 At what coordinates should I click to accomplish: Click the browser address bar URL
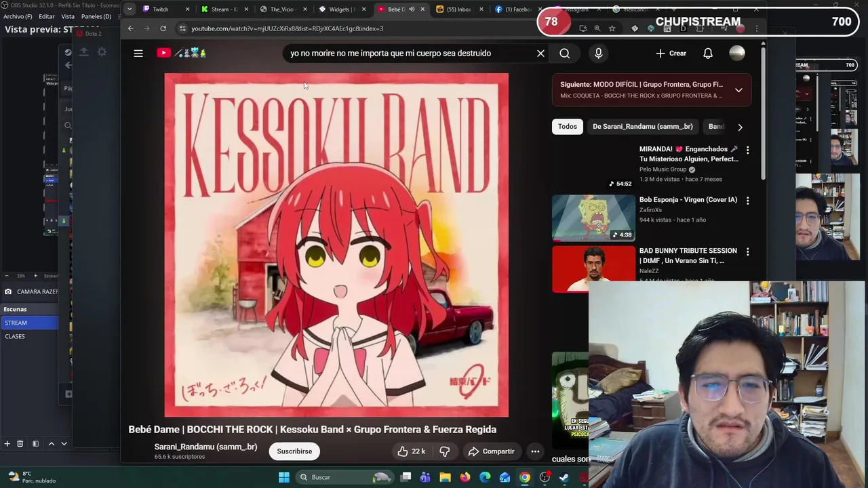coord(288,28)
